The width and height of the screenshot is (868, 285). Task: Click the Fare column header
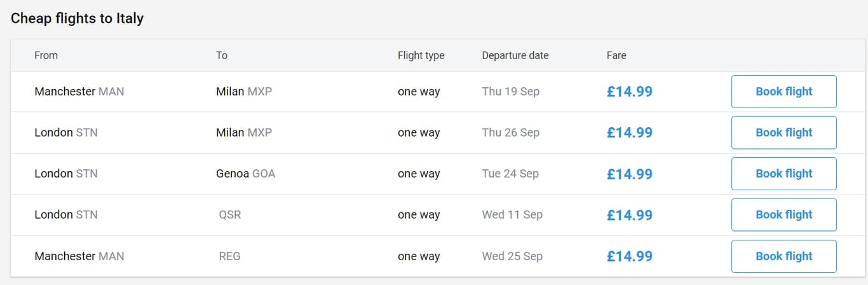(616, 55)
